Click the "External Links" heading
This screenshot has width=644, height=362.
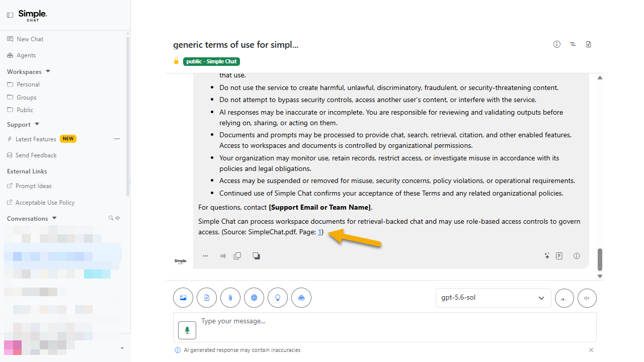click(x=27, y=171)
